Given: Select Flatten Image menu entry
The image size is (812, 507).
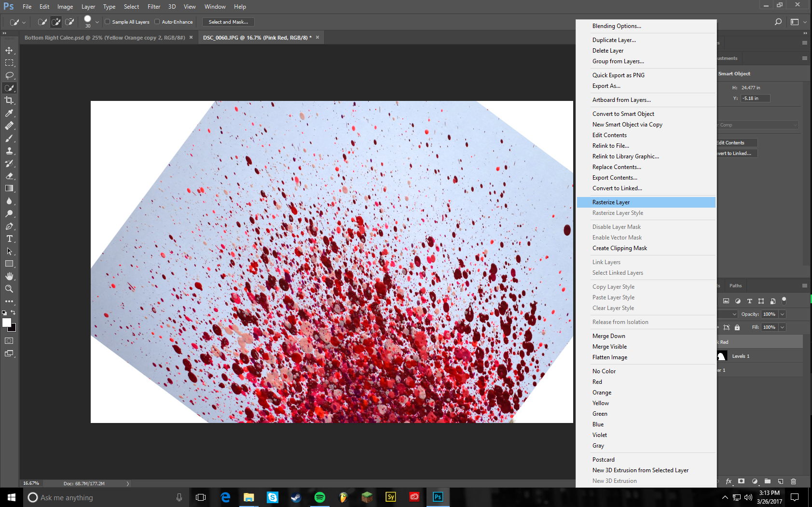Looking at the screenshot, I should coord(646,357).
